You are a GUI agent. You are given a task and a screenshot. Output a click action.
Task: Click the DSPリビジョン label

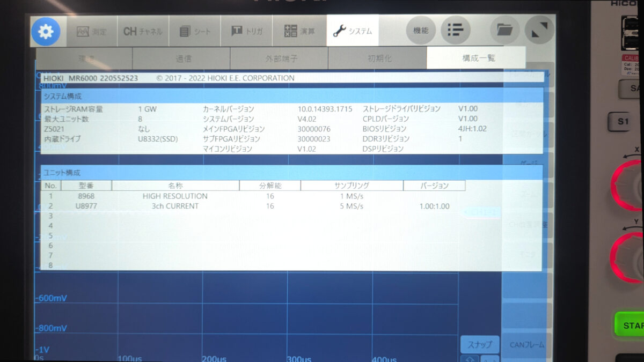click(383, 149)
